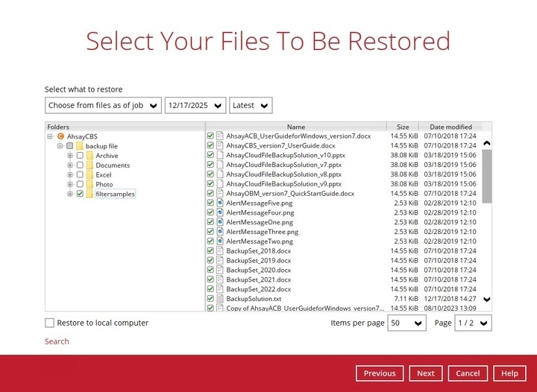Expand the Archive folder node
Image resolution: width=537 pixels, height=392 pixels.
(x=70, y=156)
